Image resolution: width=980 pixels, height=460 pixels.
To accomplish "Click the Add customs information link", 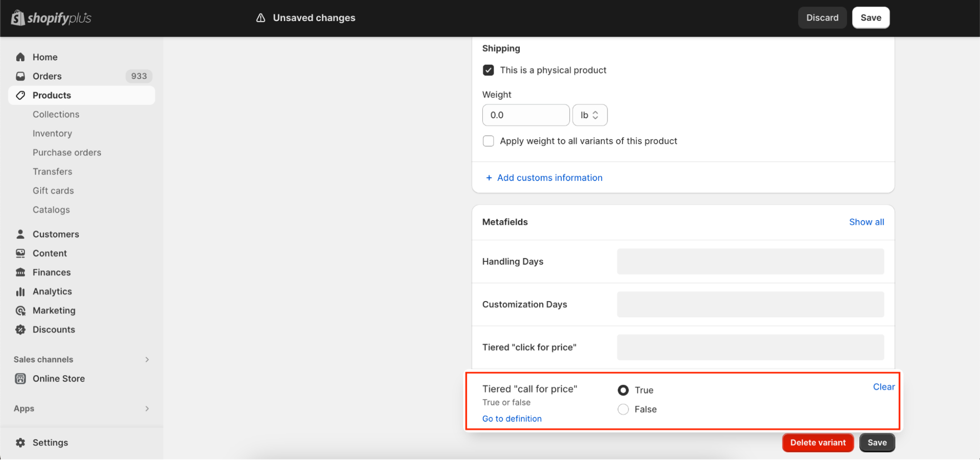I will click(x=549, y=178).
